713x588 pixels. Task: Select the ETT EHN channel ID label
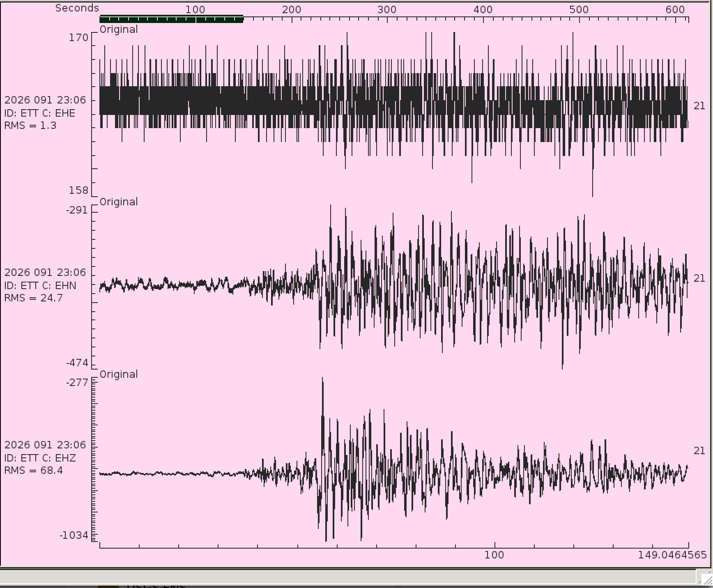pyautogui.click(x=40, y=286)
